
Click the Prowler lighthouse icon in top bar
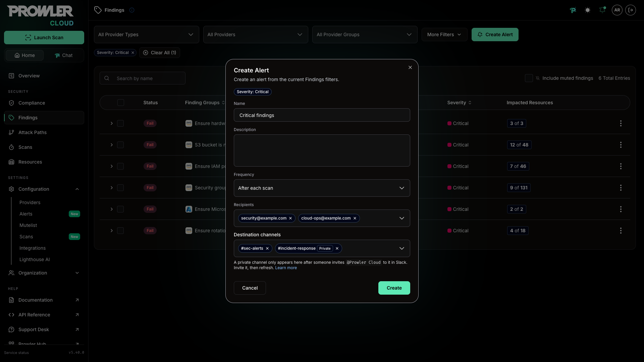573,10
